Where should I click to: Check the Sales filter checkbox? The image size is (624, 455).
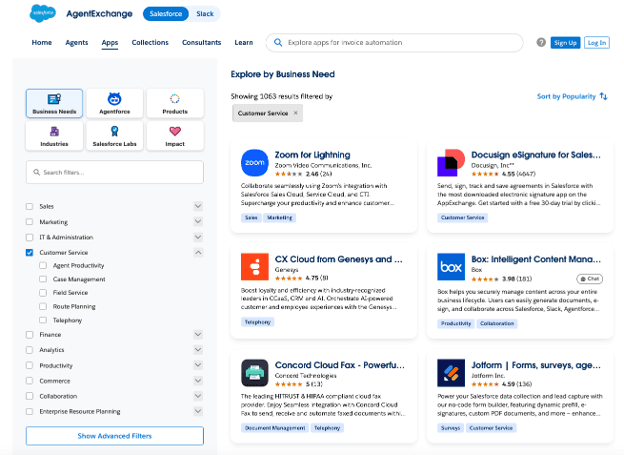point(29,206)
